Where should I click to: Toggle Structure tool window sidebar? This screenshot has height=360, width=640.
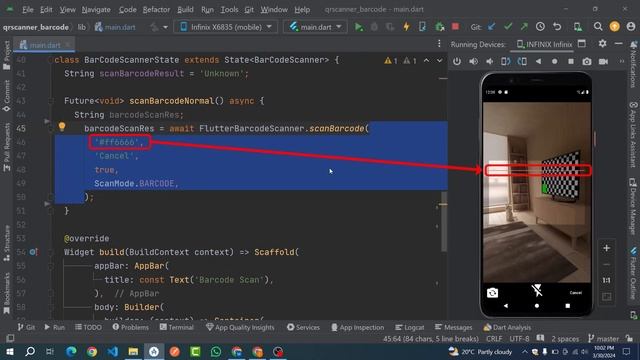[7, 243]
